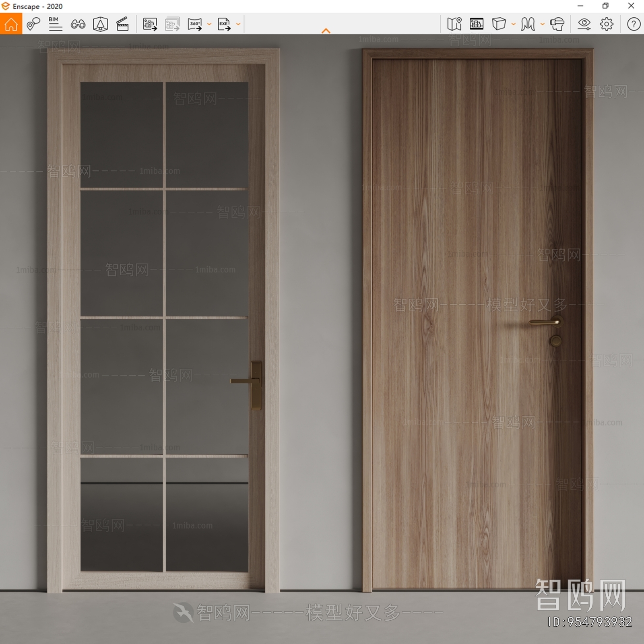Open the minimap icon
This screenshot has width=644, height=644.
coord(454,24)
